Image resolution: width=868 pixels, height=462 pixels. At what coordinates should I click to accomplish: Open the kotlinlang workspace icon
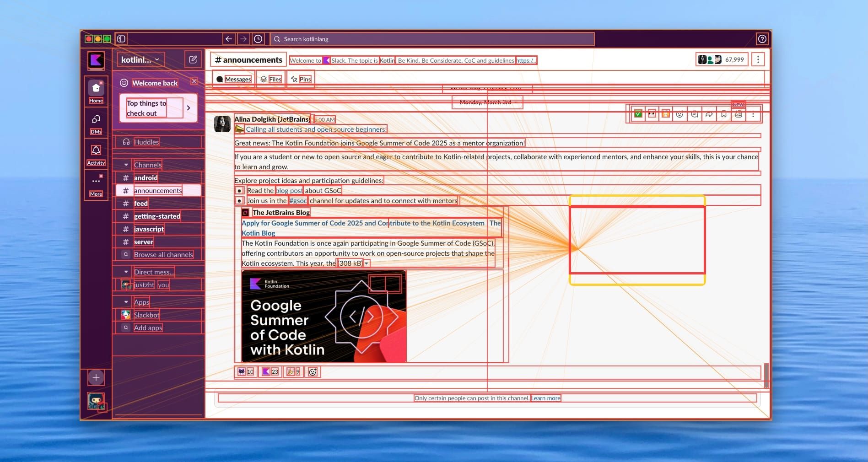96,60
